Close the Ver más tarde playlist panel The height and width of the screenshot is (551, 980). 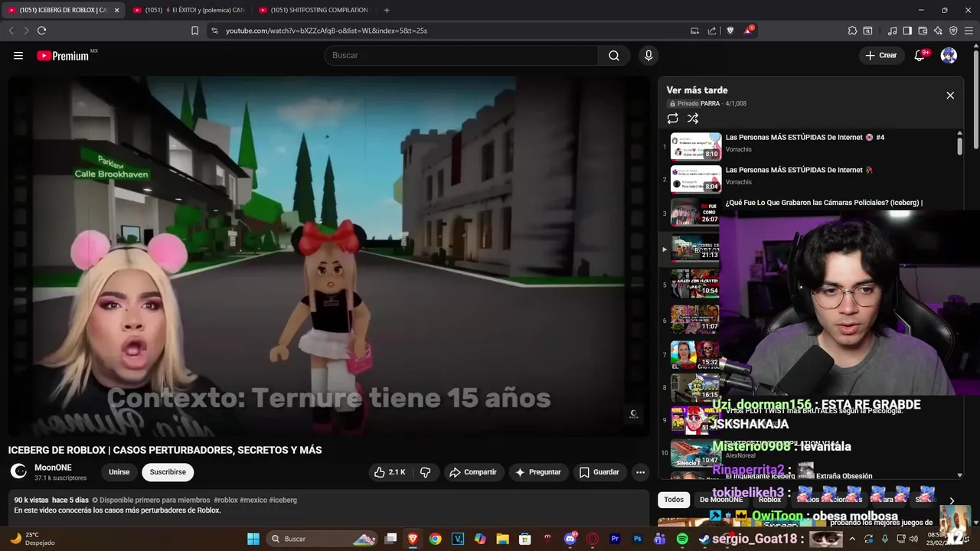click(x=950, y=96)
